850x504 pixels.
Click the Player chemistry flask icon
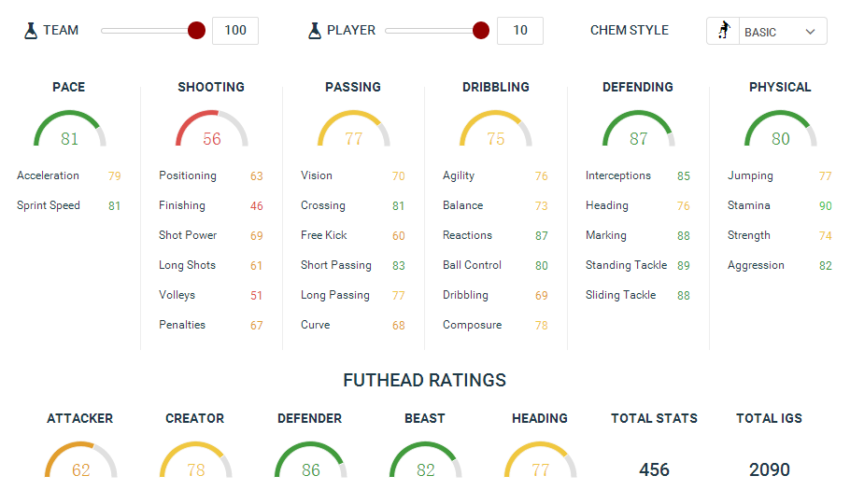pyautogui.click(x=315, y=31)
